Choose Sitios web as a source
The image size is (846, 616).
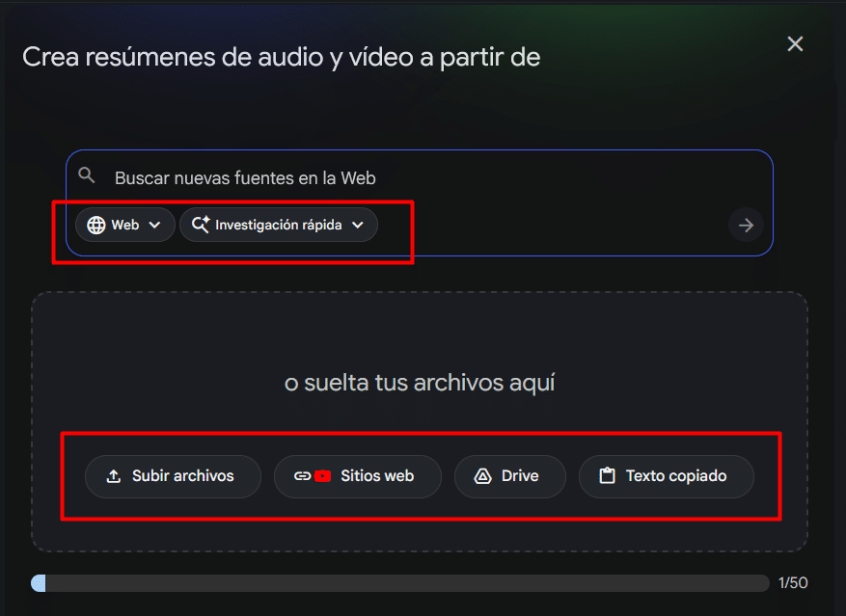coord(357,476)
